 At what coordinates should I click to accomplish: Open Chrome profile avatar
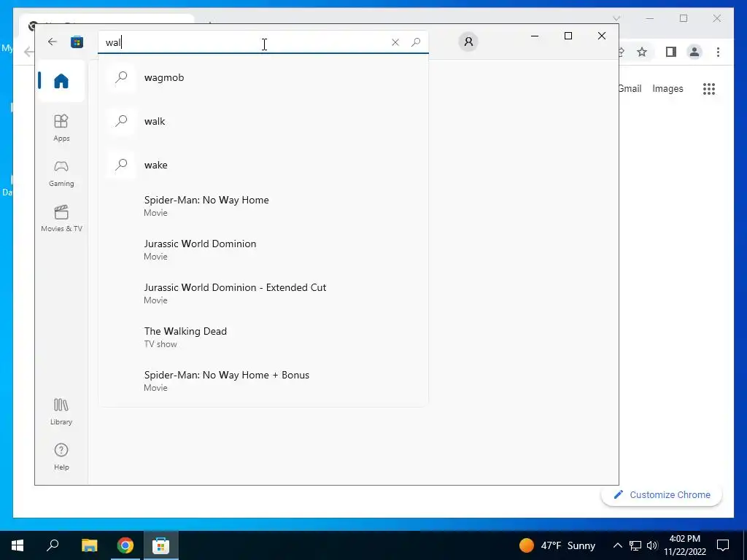694,52
